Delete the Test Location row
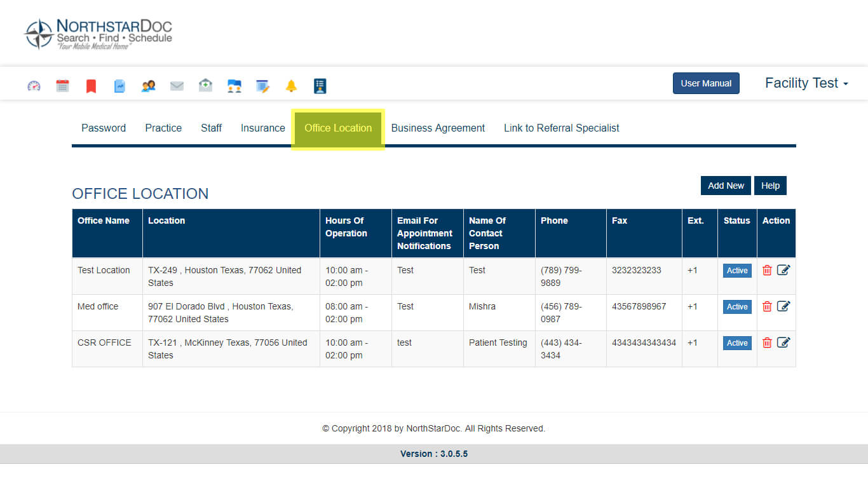The image size is (868, 488). 767,270
